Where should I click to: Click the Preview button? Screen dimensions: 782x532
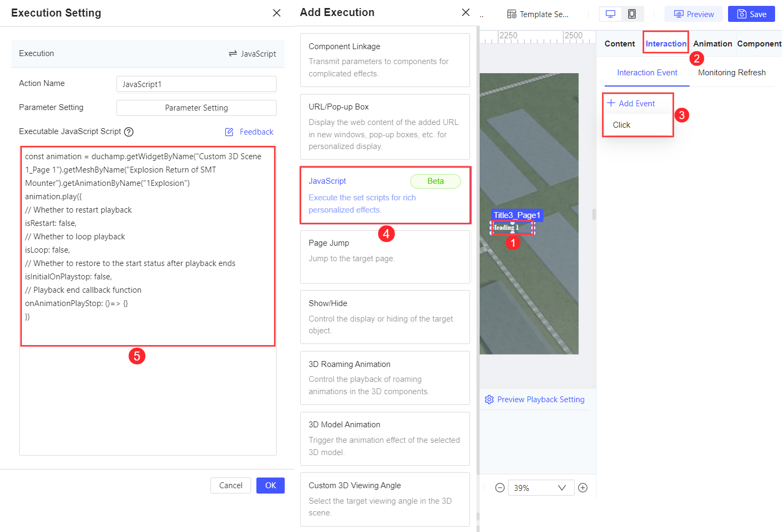point(693,14)
